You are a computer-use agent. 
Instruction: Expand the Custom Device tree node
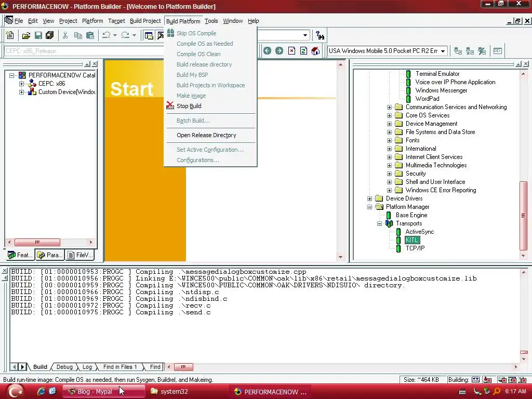point(22,92)
